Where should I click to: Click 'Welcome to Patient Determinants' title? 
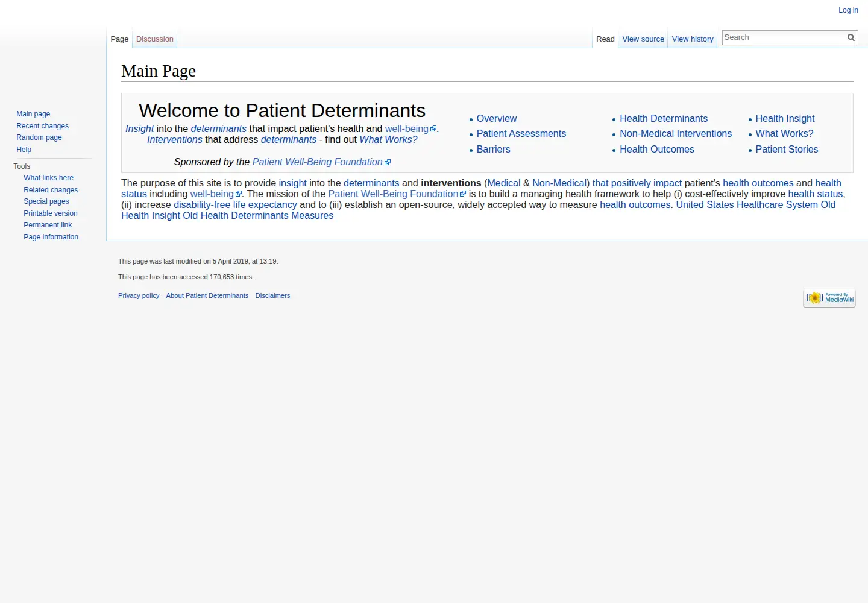(282, 110)
